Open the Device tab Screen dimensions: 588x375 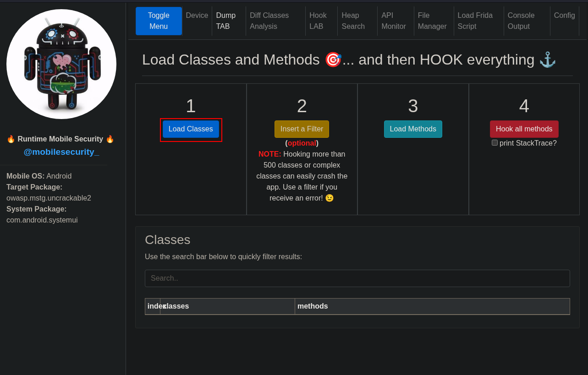tap(197, 16)
